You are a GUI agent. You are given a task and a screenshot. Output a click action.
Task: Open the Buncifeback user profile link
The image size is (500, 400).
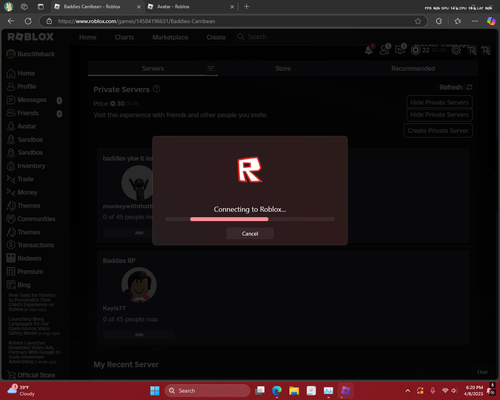point(31,54)
